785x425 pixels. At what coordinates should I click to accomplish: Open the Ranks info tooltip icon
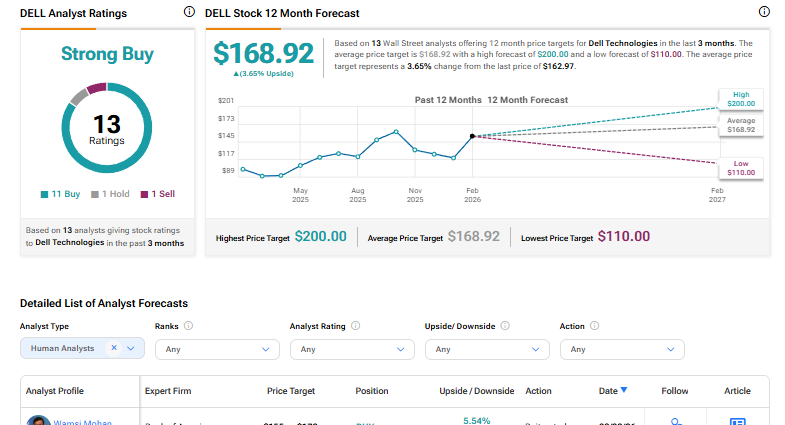click(189, 326)
